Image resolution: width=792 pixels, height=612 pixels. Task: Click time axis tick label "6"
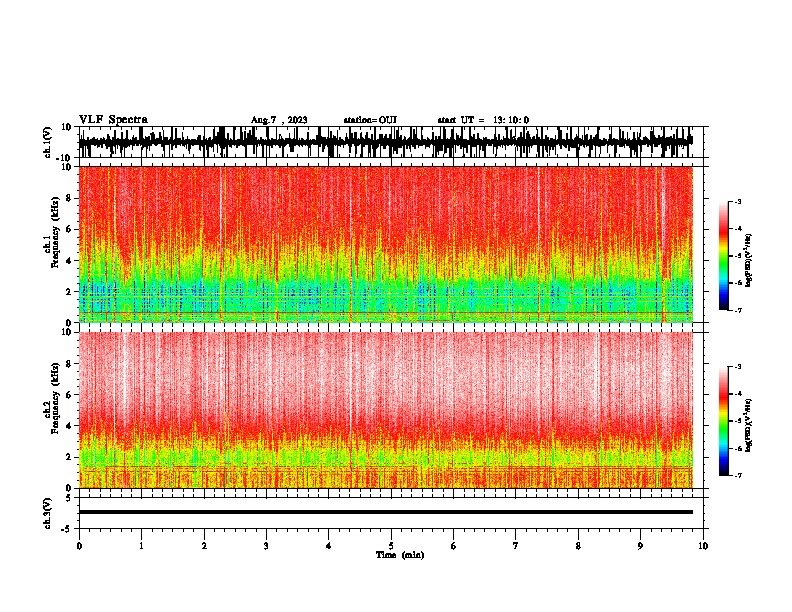point(454,546)
